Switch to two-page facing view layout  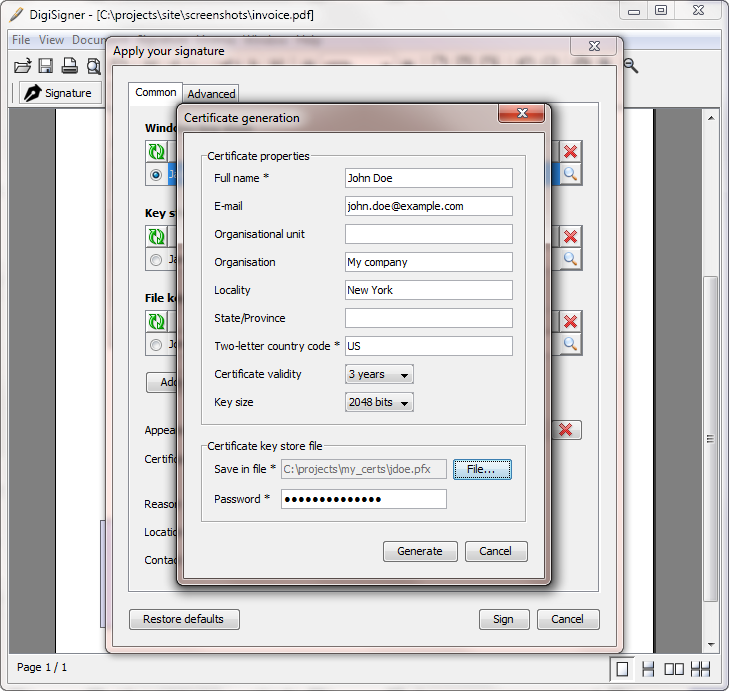(x=674, y=670)
